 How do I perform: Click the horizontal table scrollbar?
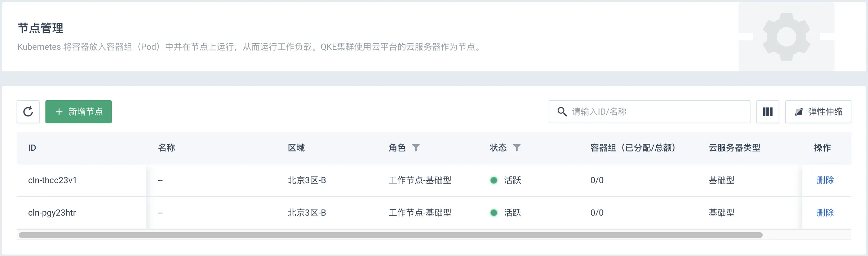pyautogui.click(x=390, y=235)
